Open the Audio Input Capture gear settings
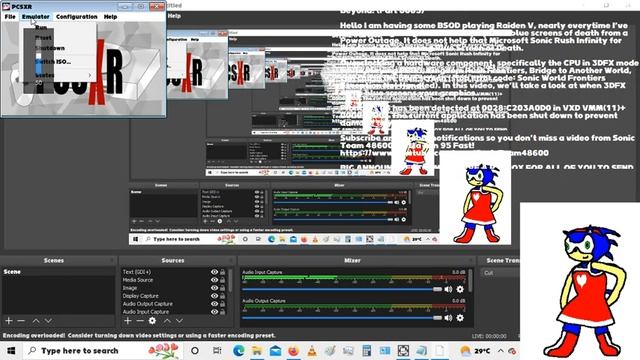This screenshot has height=360, width=640. [x=460, y=289]
